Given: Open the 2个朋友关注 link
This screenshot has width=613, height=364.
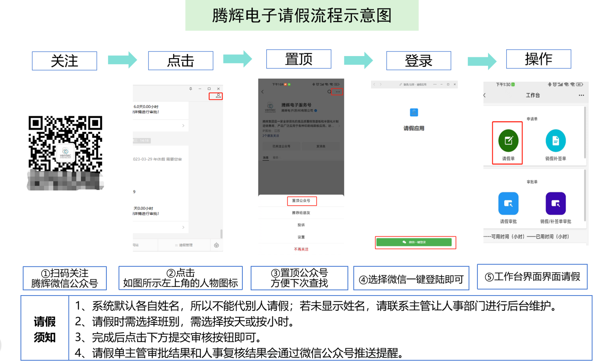Looking at the screenshot, I should [270, 136].
